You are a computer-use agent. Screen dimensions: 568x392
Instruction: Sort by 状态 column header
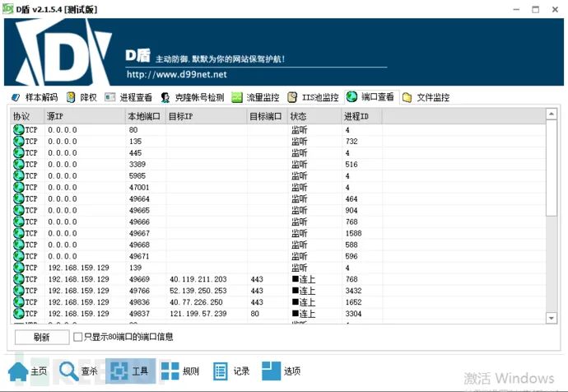click(x=314, y=116)
